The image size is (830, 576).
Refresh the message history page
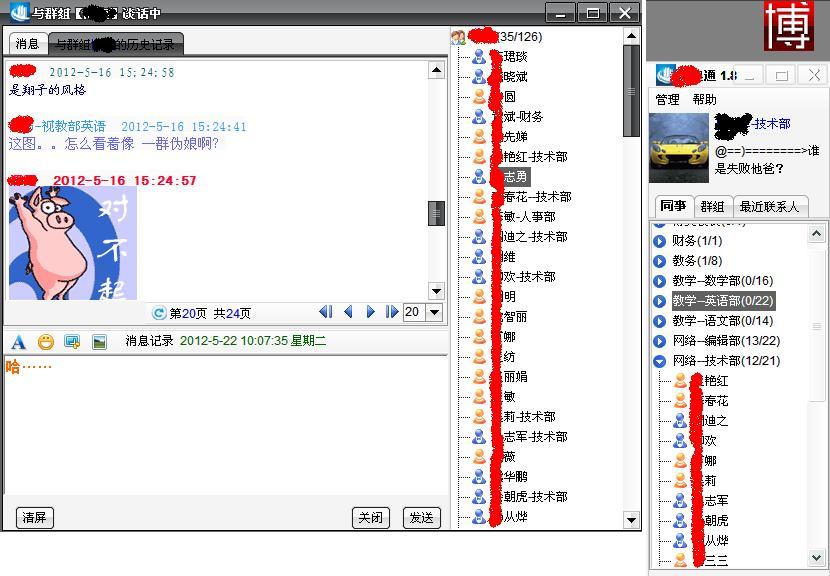(159, 313)
